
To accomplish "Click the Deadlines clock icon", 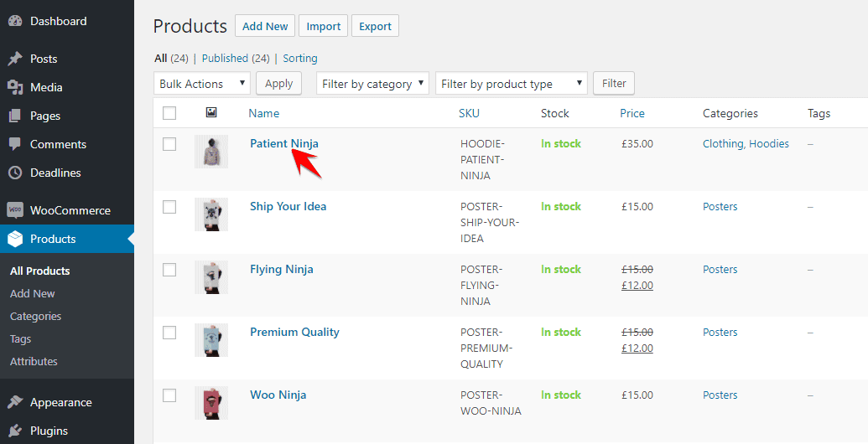I will click(15, 173).
